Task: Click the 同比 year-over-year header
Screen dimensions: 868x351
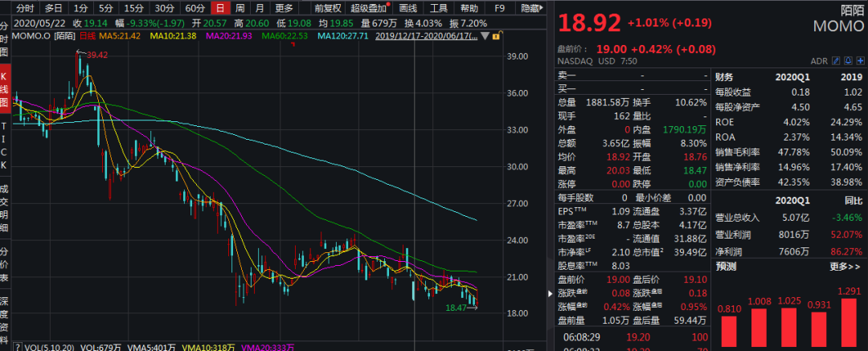Action: 854,201
